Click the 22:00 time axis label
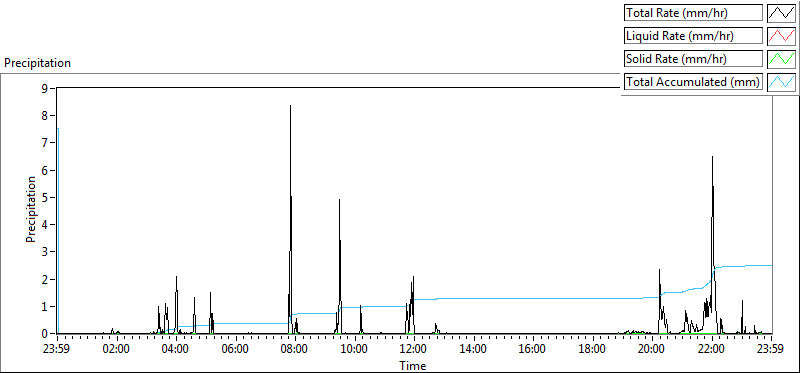This screenshot has width=800, height=373. [712, 350]
